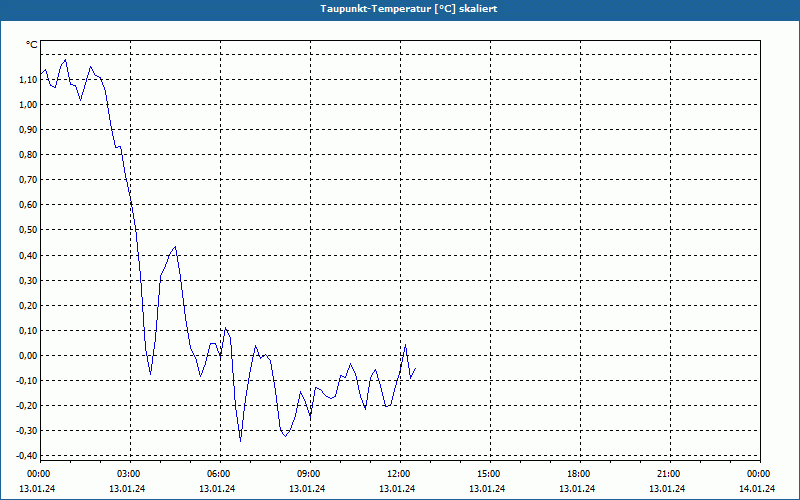Click the -0,20 y-axis value
Screen dimensions: 800x500
pyautogui.click(x=27, y=406)
